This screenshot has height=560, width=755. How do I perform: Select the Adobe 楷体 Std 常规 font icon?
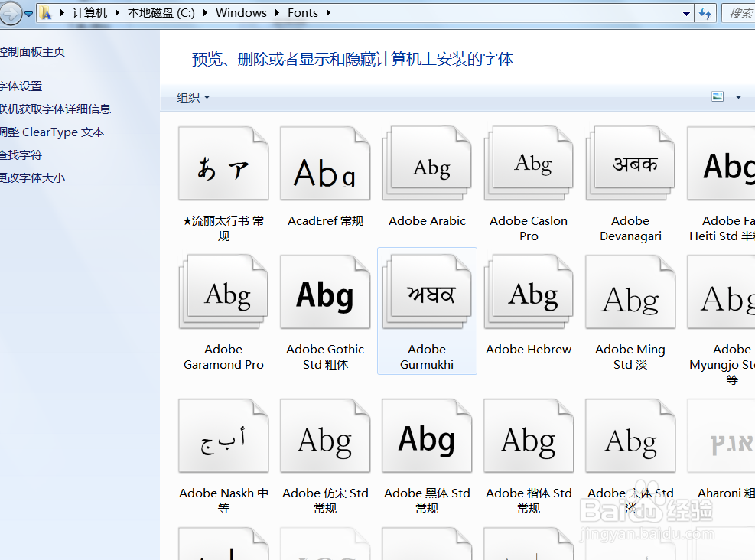click(x=529, y=436)
